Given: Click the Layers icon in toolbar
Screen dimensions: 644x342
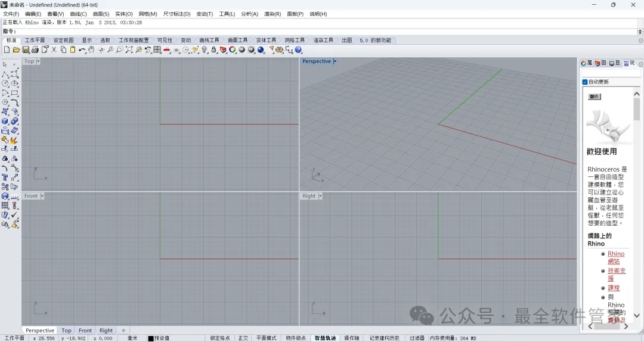Looking at the screenshot, I should point(223,49).
